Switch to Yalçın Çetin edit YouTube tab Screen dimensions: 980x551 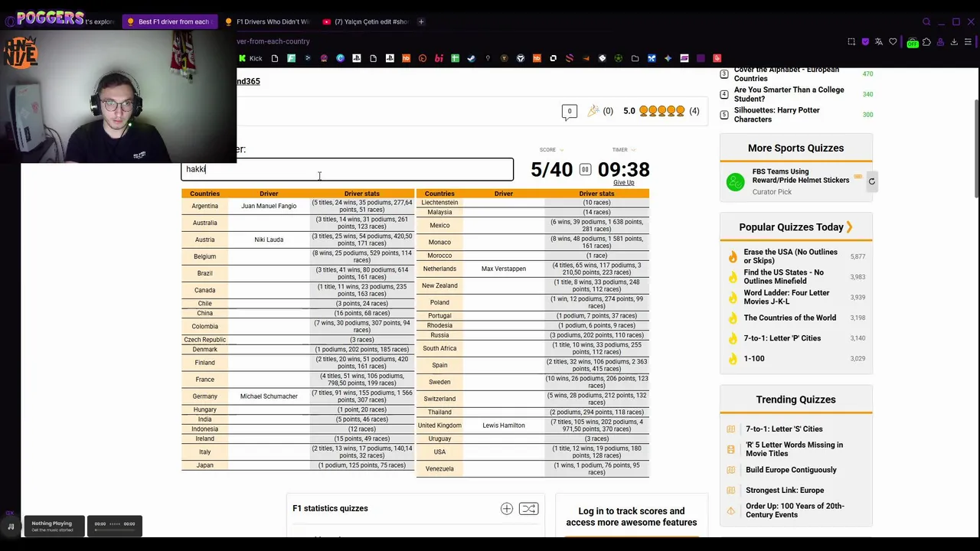pyautogui.click(x=367, y=21)
